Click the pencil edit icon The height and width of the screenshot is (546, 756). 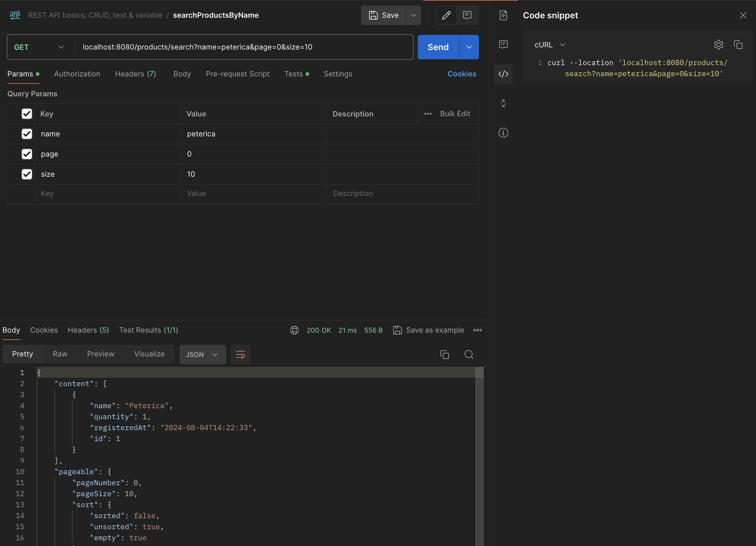coord(446,15)
